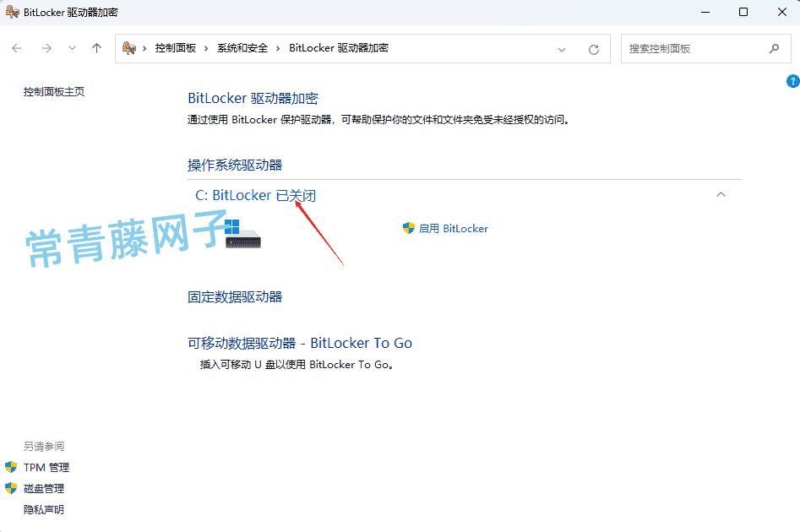Viewport: 800px width, 532px height.
Task: Click the 插入可移动 U 盘 hint text
Action: tap(297, 365)
